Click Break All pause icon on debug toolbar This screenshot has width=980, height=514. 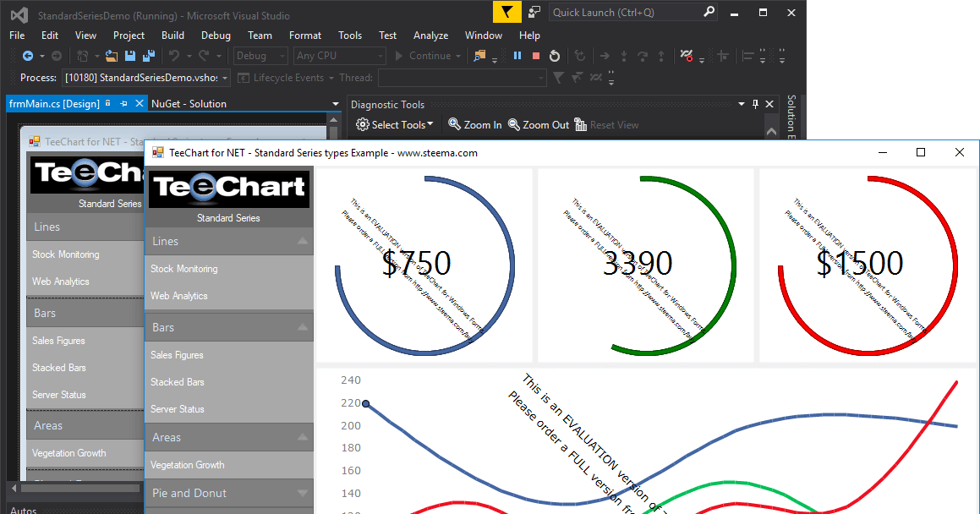click(x=517, y=54)
